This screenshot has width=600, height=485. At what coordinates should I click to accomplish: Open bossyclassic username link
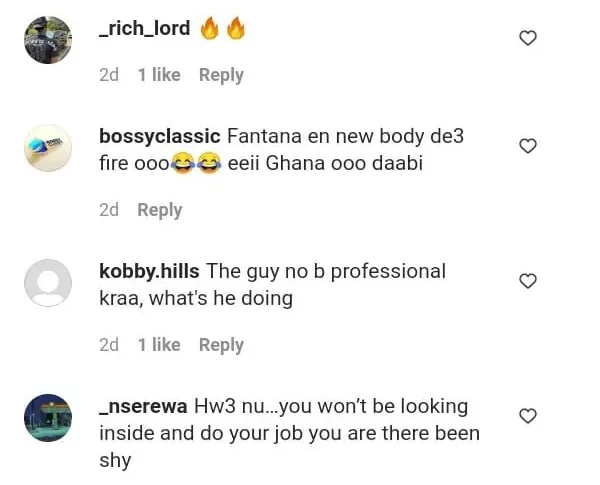click(160, 136)
